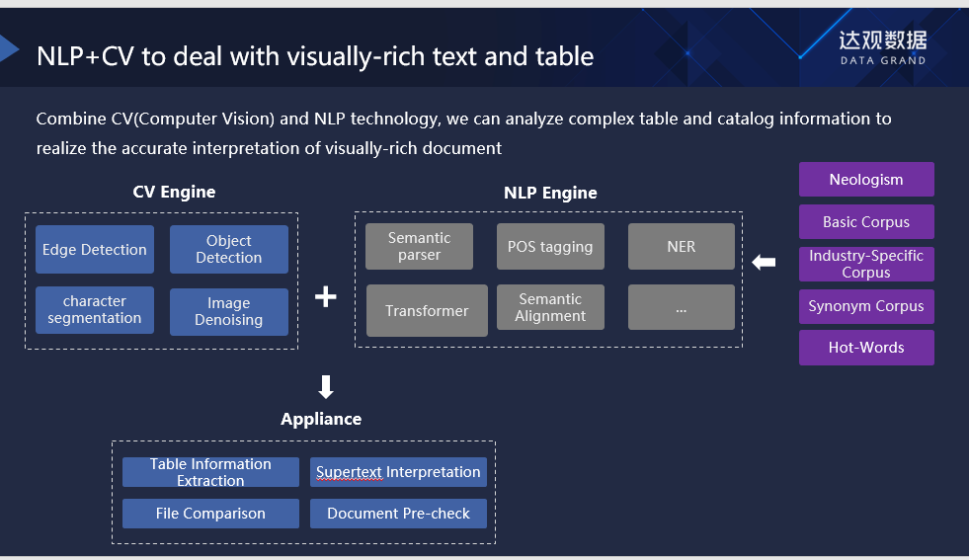The image size is (969, 560).
Task: Click the Image Denoising block
Action: coord(229,312)
